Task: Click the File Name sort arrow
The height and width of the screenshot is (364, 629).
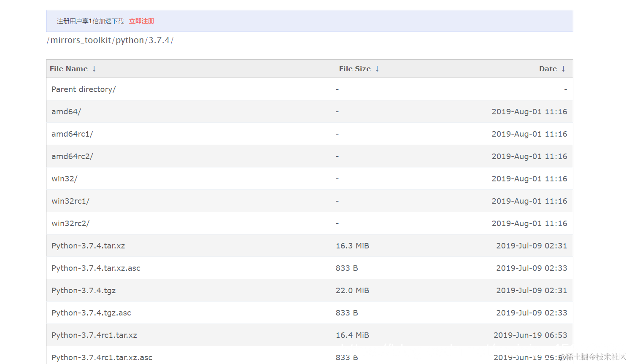Action: [94, 69]
